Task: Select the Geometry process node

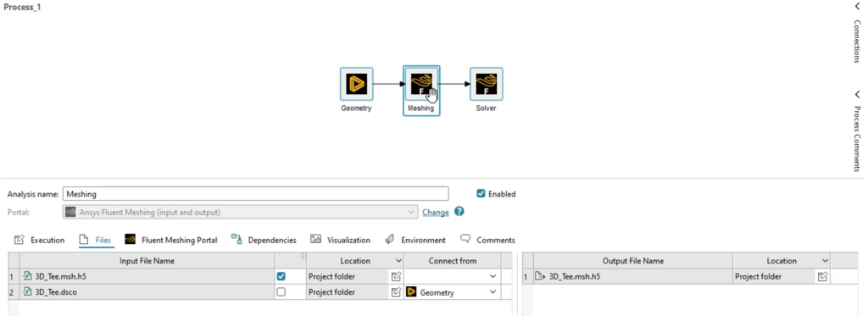Action: (x=357, y=84)
